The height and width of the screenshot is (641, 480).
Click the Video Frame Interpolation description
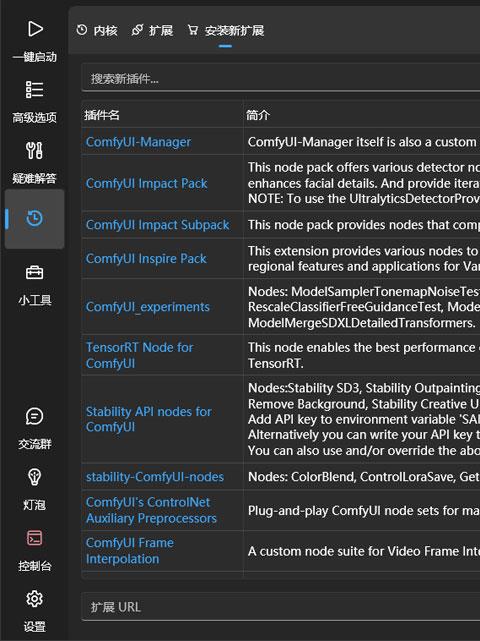(x=364, y=551)
